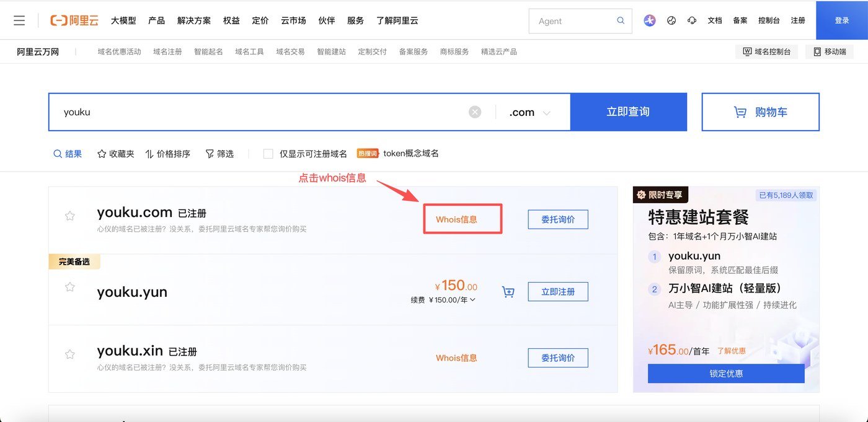Open the .com suffix dropdown
The image size is (868, 422).
[x=530, y=113]
